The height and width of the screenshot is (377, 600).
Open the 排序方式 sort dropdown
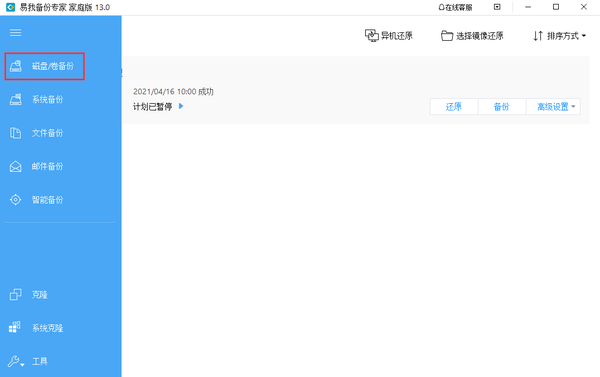(x=559, y=36)
